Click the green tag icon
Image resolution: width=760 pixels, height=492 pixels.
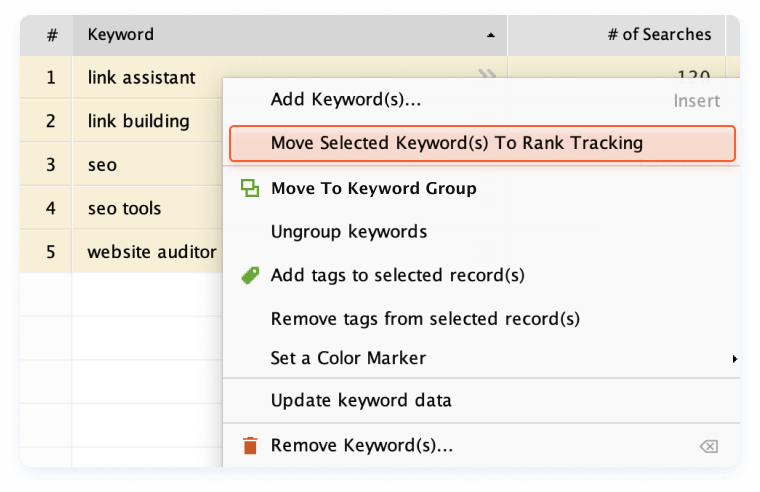(250, 275)
